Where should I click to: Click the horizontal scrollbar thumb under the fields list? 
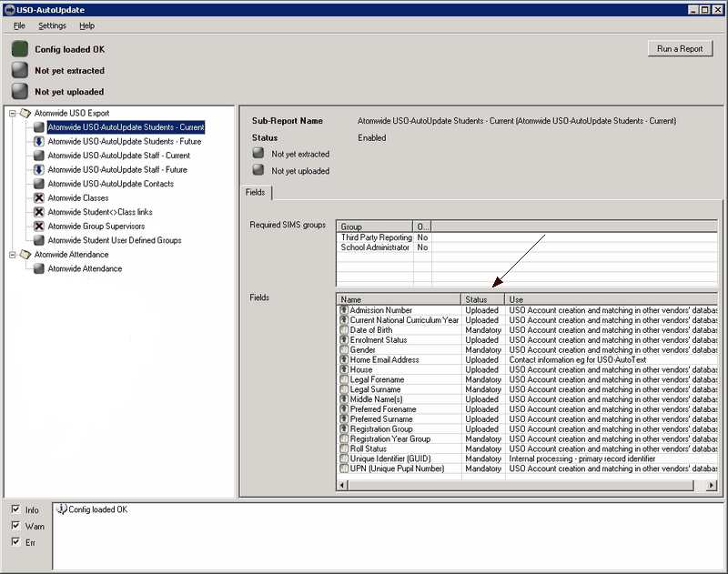521,486
